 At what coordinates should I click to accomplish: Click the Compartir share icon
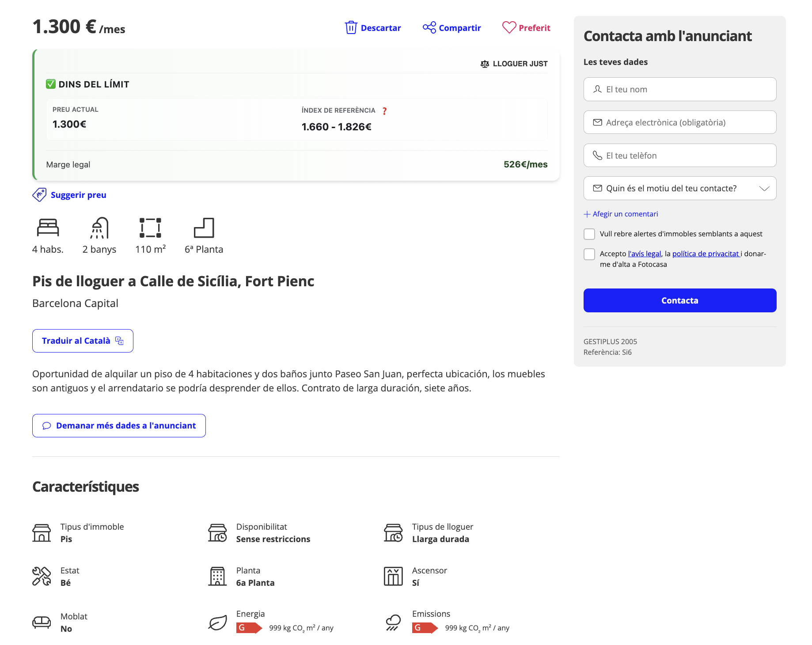429,28
